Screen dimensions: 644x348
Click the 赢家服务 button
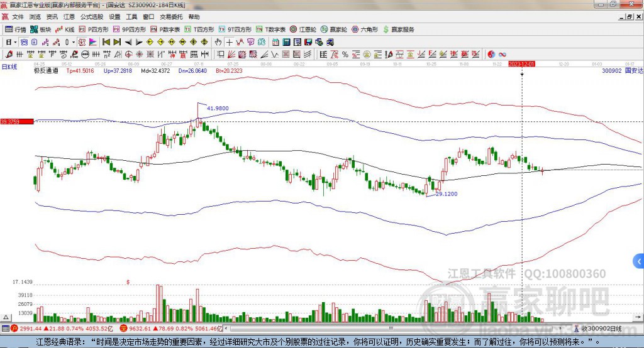(399, 30)
